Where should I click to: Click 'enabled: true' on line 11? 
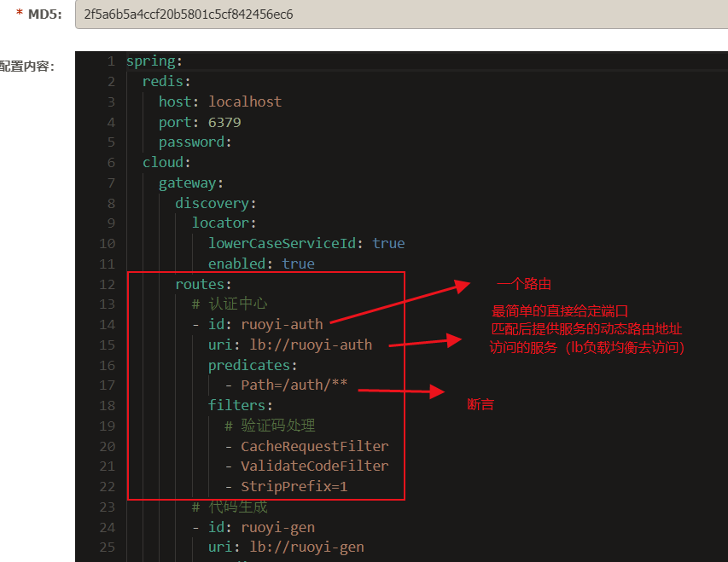pos(261,264)
